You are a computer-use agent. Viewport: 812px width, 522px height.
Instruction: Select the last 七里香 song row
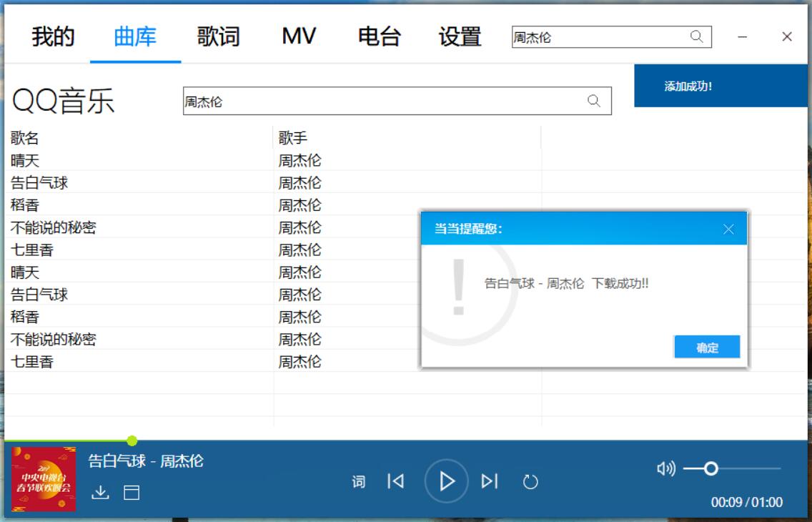click(x=212, y=361)
